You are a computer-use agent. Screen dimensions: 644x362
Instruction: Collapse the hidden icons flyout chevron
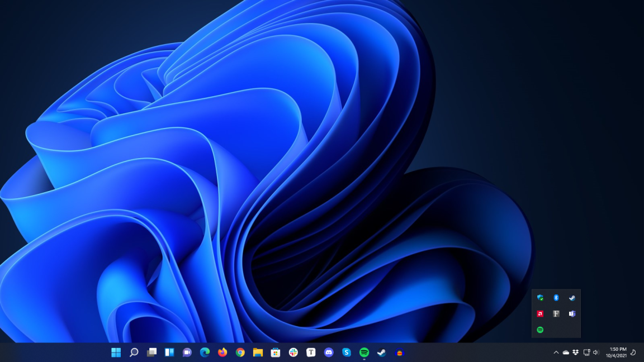click(556, 352)
